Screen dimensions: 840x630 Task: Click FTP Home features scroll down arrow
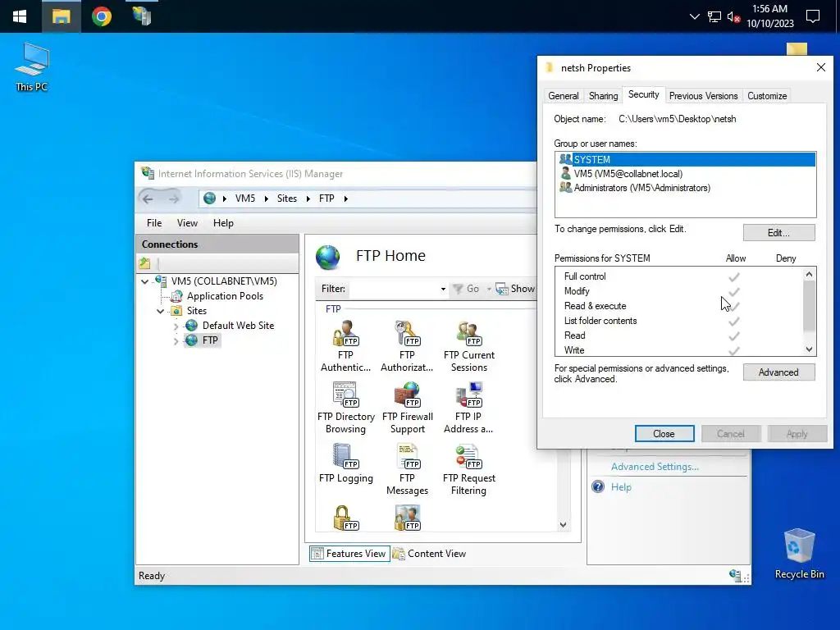[x=563, y=524]
